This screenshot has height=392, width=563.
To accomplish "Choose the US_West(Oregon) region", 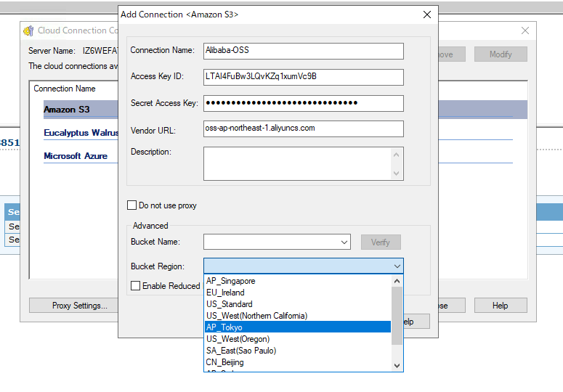I will [298, 339].
